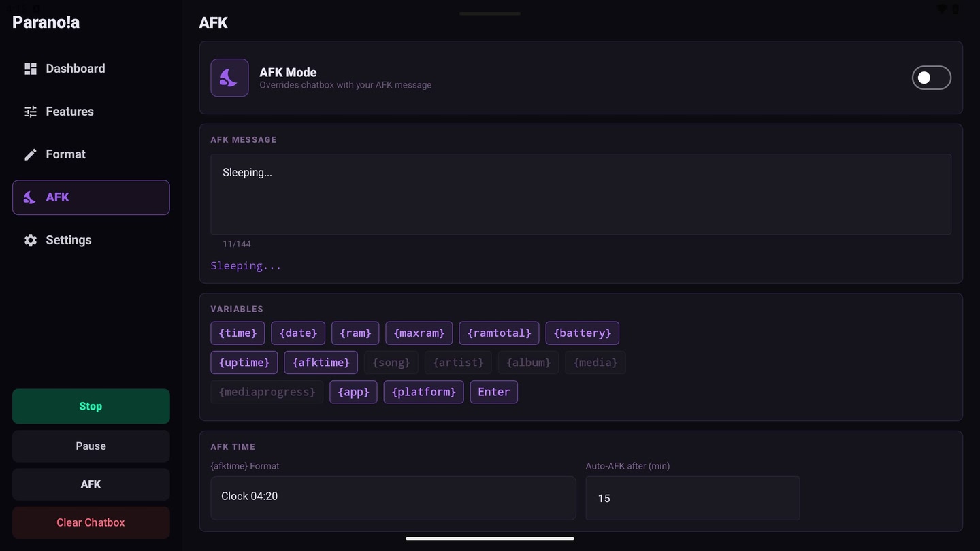Image resolution: width=980 pixels, height=551 pixels.
Task: Insert the {time} variable
Action: (x=238, y=333)
